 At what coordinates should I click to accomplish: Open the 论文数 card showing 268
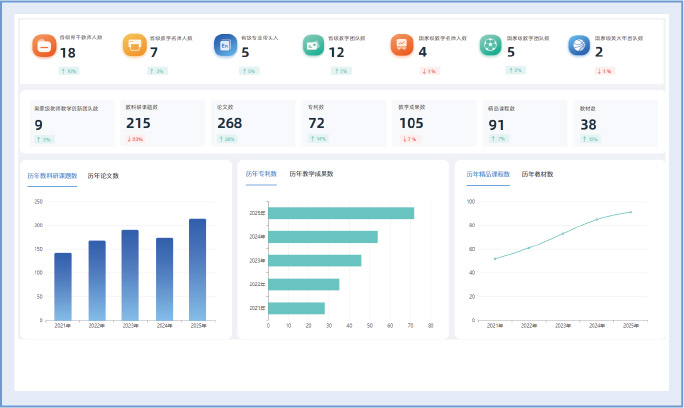tap(252, 122)
